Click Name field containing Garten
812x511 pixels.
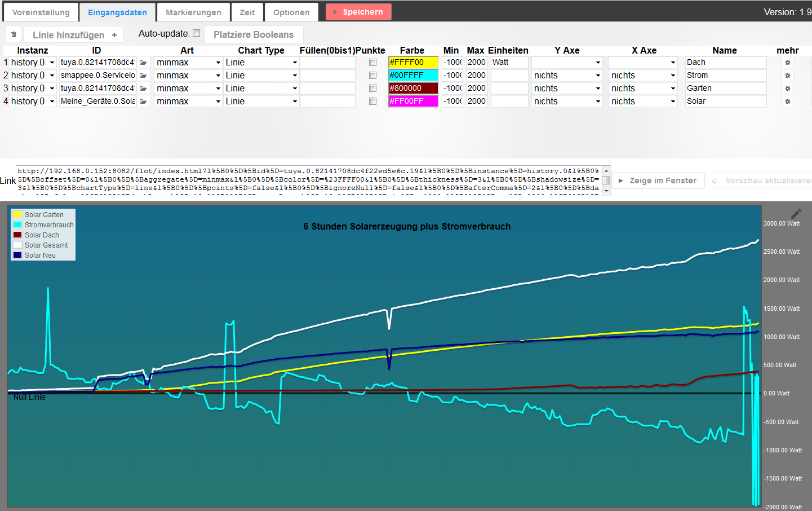[726, 89]
